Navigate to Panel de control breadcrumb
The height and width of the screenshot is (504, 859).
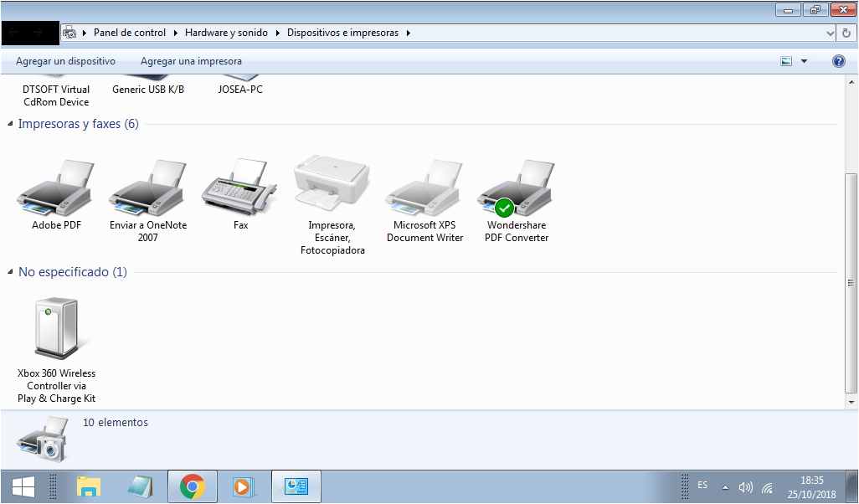(x=130, y=33)
